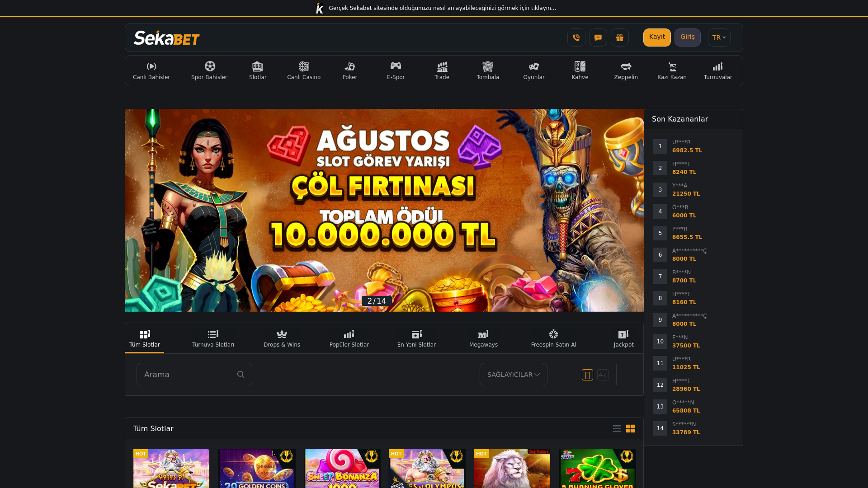
Task: Click the search magnifier icon
Action: pyautogui.click(x=241, y=375)
